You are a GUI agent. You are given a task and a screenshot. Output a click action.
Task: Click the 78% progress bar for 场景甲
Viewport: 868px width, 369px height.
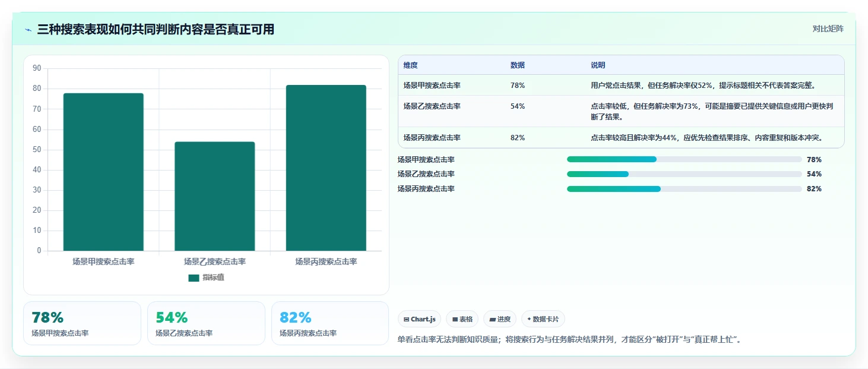coord(685,159)
